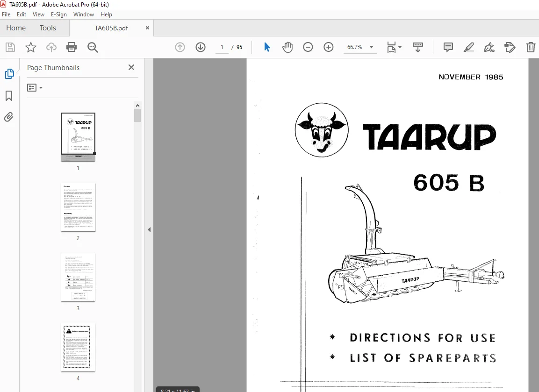Click the thumbnails scrollbar handle
This screenshot has width=539, height=392.
click(x=137, y=115)
